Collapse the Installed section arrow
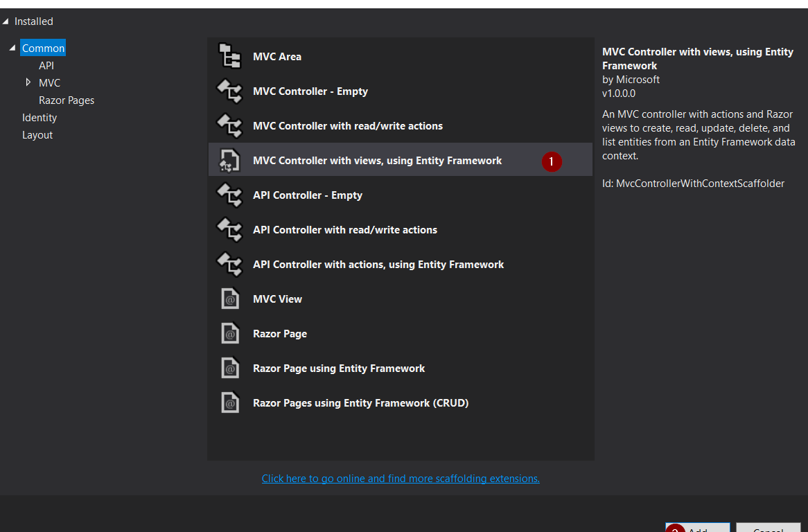This screenshot has width=808, height=532. pyautogui.click(x=6, y=21)
